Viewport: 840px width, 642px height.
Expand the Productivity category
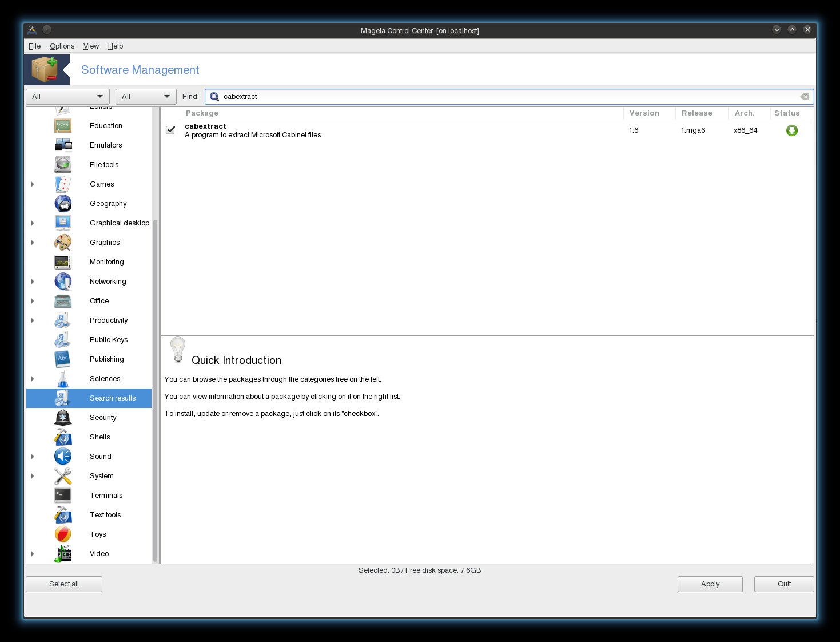(x=33, y=320)
